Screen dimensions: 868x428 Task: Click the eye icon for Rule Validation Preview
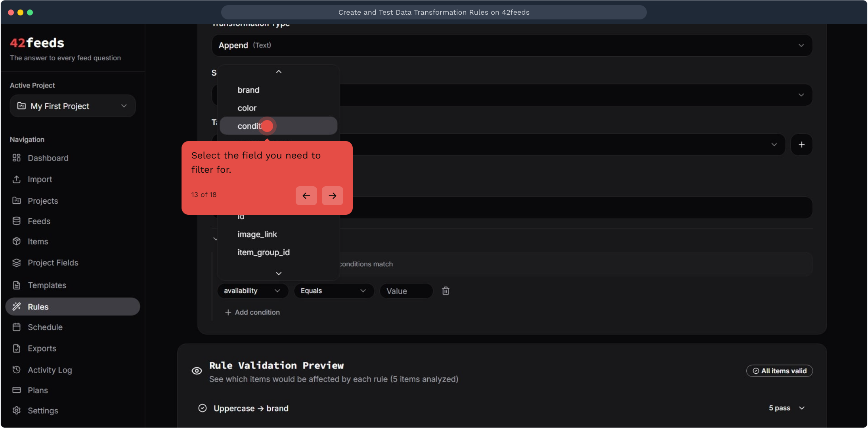pos(197,371)
